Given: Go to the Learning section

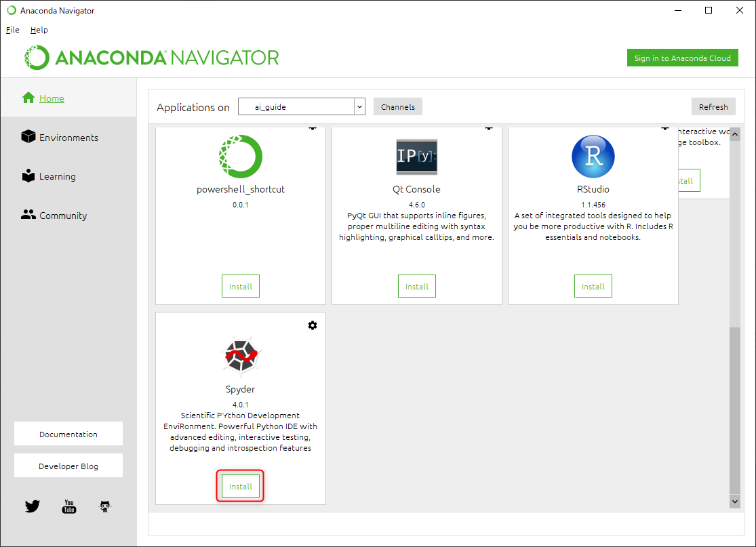Looking at the screenshot, I should click(57, 176).
